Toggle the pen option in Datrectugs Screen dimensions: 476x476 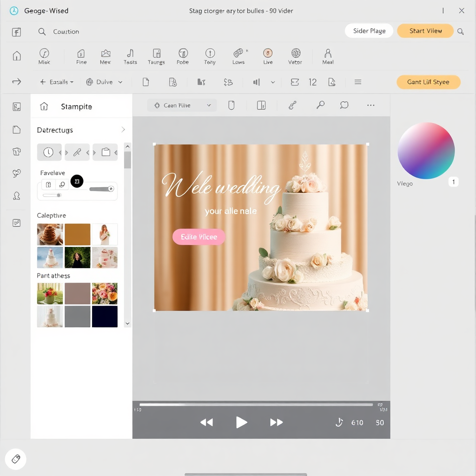(x=77, y=152)
